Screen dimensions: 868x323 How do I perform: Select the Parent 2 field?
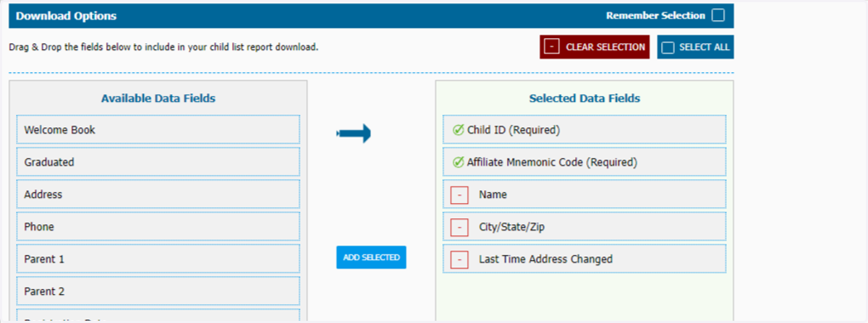(x=158, y=291)
